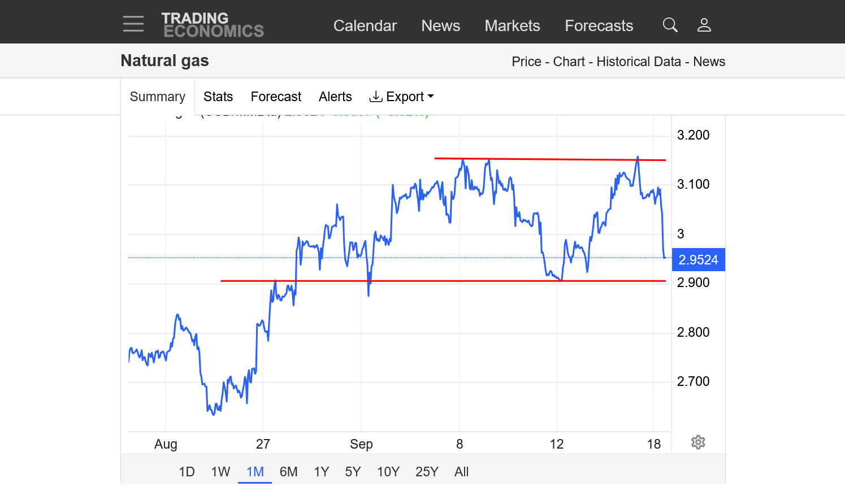Switch chart to 1Y range

(321, 472)
